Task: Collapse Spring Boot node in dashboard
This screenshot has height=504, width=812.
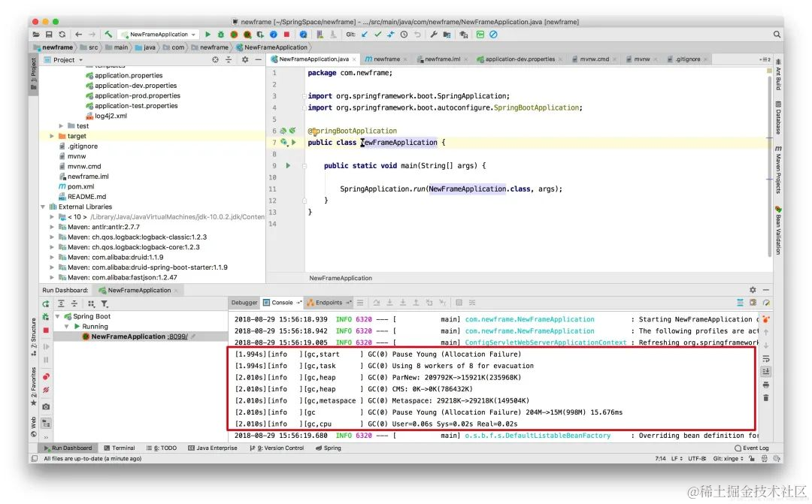Action: tap(57, 316)
